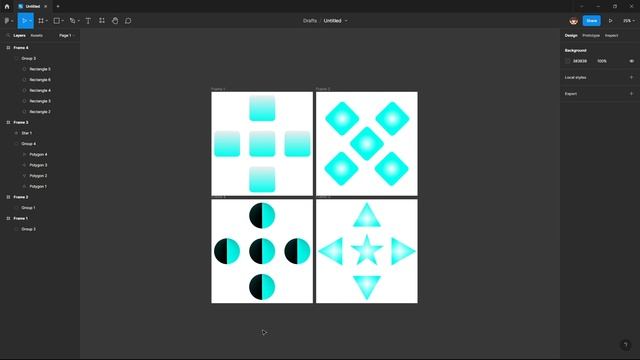This screenshot has height=360, width=640.
Task: Close the Untitled file tab
Action: pos(46,7)
